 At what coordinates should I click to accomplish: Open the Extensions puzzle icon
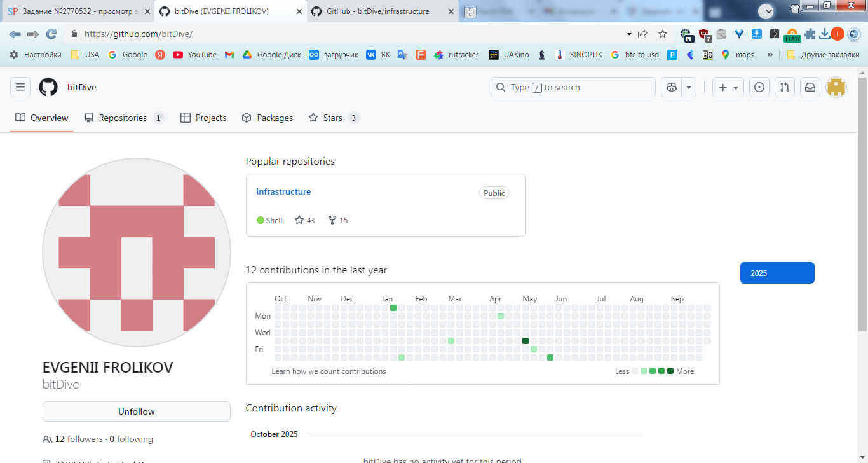click(x=810, y=34)
